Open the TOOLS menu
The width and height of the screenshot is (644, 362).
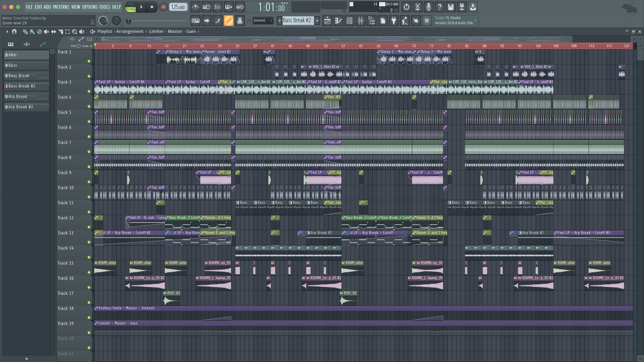click(105, 7)
